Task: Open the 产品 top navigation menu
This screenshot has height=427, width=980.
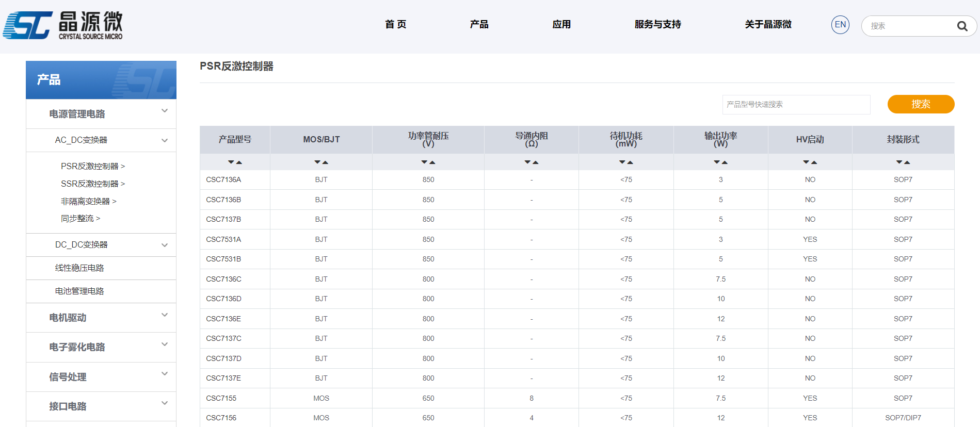Action: coord(479,25)
